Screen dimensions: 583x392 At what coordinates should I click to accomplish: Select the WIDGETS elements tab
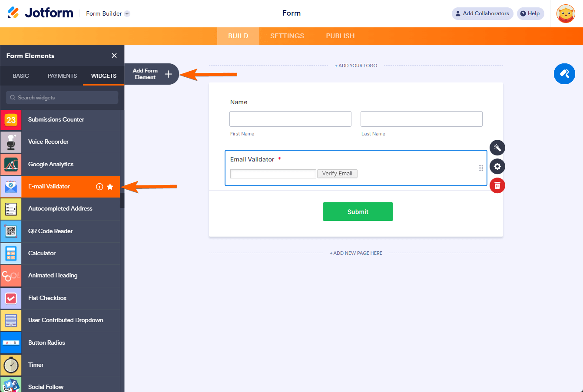tap(104, 76)
